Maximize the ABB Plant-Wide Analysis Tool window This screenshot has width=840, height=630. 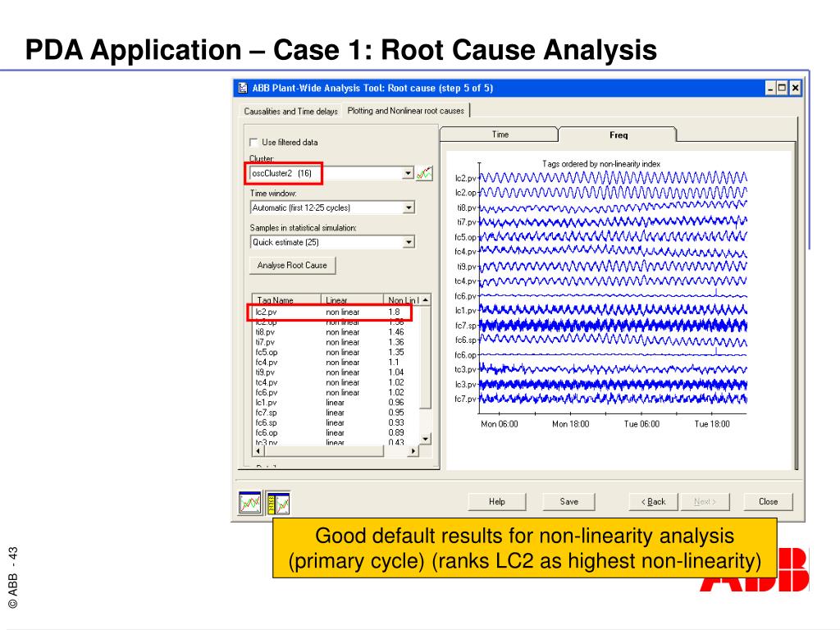[x=782, y=88]
